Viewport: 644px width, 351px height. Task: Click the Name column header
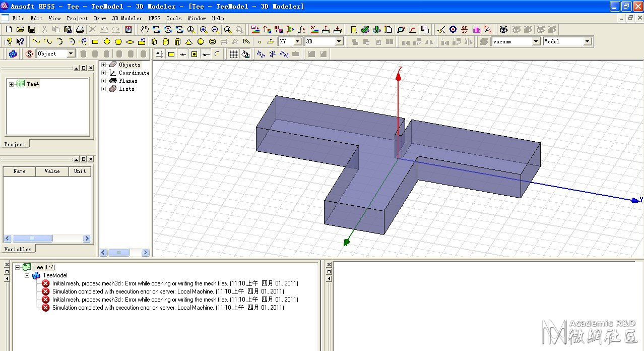tap(19, 171)
